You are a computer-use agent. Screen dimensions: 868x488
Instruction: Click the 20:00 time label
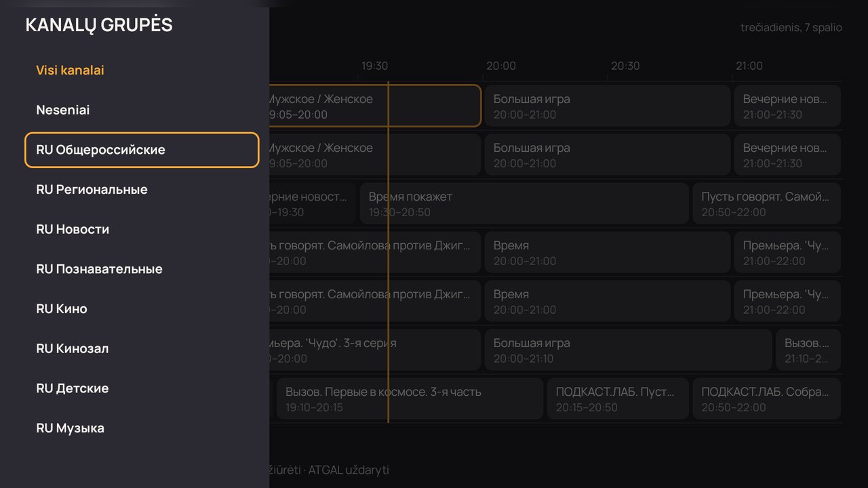tap(501, 66)
